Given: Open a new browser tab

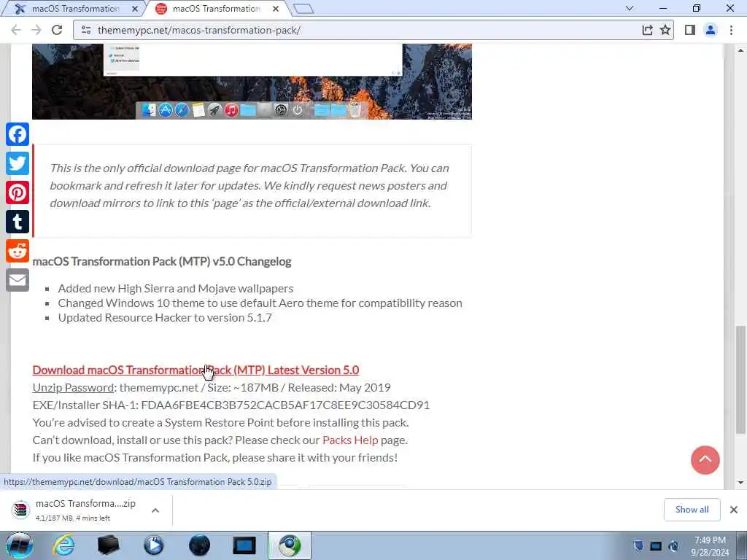Looking at the screenshot, I should pyautogui.click(x=303, y=9).
